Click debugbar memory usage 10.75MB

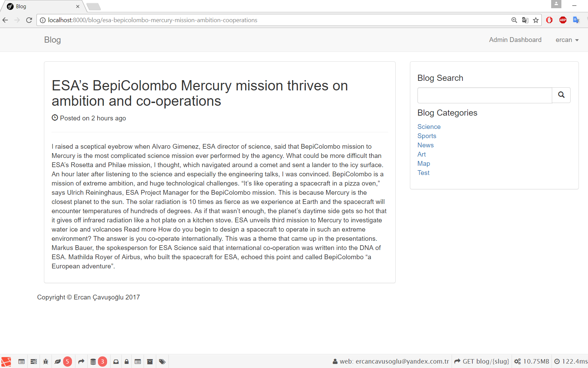point(532,362)
